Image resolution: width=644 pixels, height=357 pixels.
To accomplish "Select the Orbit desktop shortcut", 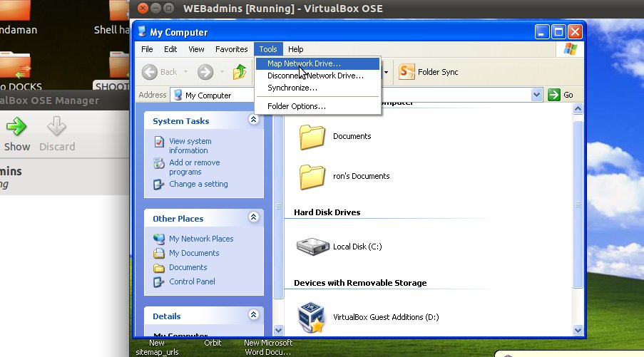I will [x=213, y=343].
